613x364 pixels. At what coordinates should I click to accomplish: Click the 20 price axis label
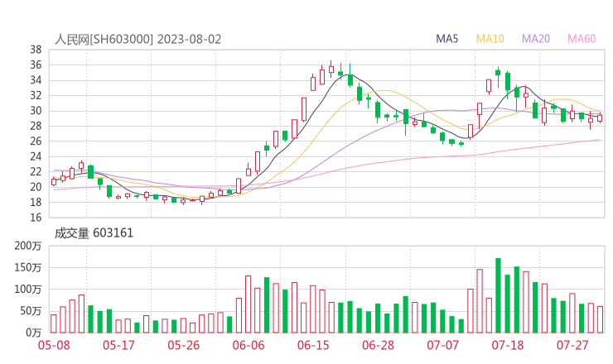36,187
